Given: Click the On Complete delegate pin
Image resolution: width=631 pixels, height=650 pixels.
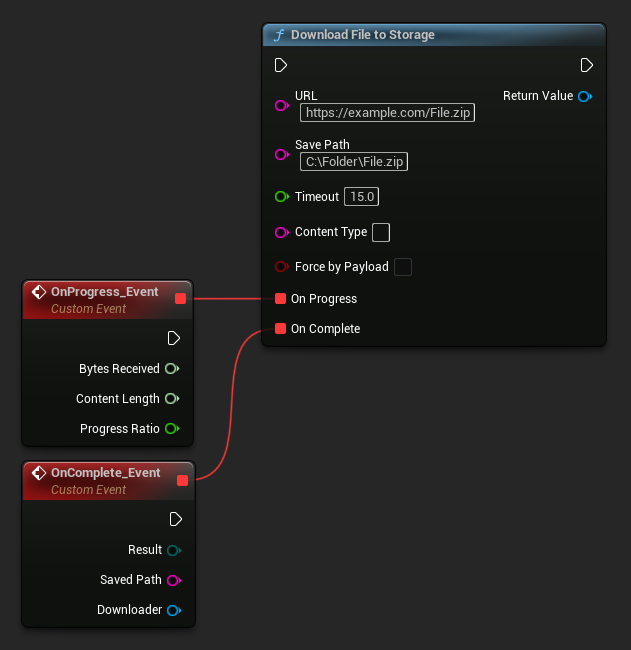Looking at the screenshot, I should pyautogui.click(x=281, y=329).
